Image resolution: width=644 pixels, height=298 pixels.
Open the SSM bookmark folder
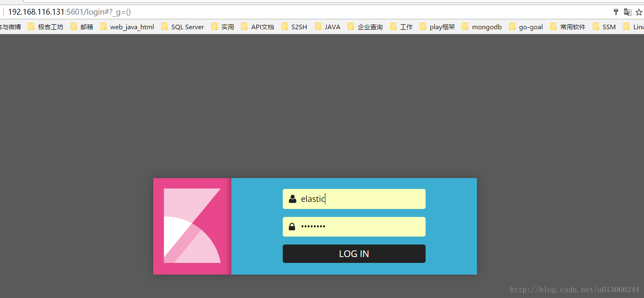coord(604,27)
